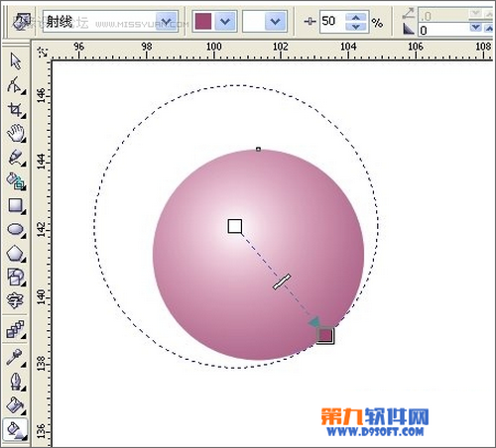Select the Eyedropper tool
The width and height of the screenshot is (496, 448).
[15, 358]
